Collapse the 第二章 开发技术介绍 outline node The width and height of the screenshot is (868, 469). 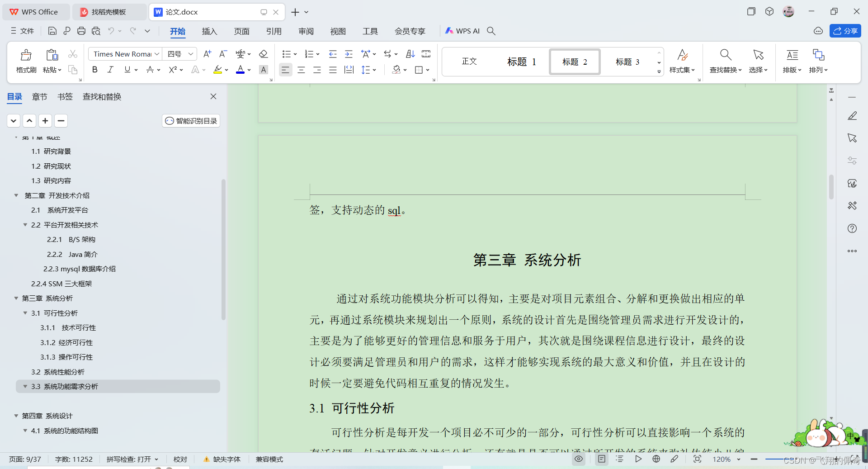click(x=16, y=195)
